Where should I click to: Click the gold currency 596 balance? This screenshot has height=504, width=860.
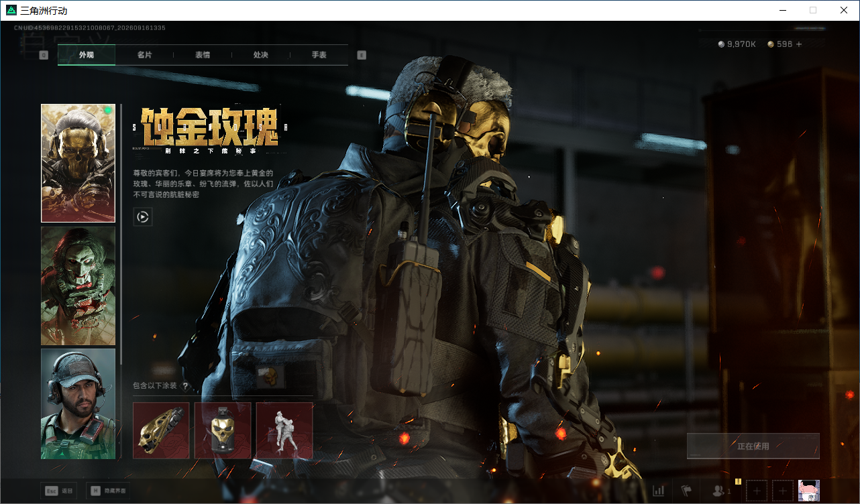tap(780, 44)
